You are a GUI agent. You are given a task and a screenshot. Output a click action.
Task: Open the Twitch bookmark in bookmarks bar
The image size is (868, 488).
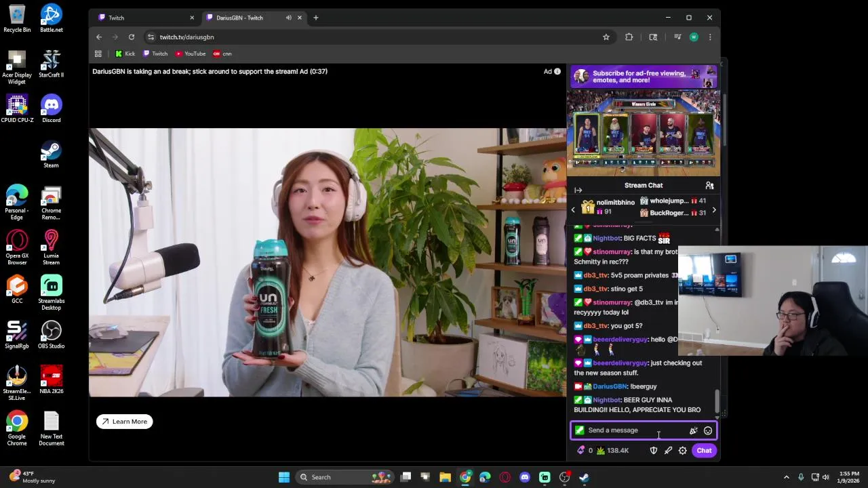click(155, 54)
